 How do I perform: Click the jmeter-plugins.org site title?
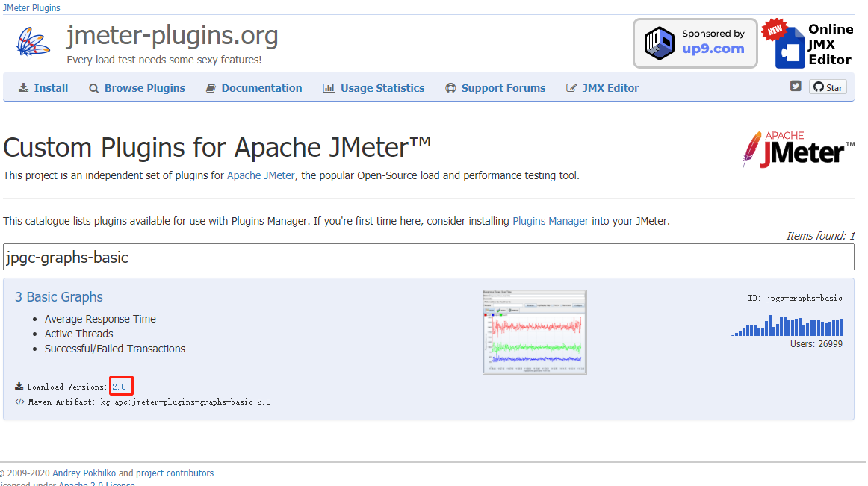pos(172,35)
